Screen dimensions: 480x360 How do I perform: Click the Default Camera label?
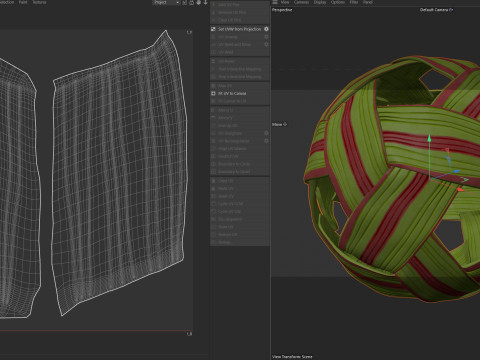point(436,10)
